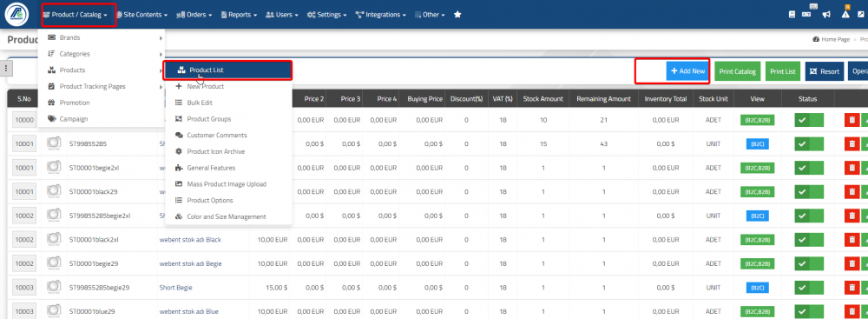Toggle status for ST00001black29 product
The width and height of the screenshot is (868, 319).
809,191
